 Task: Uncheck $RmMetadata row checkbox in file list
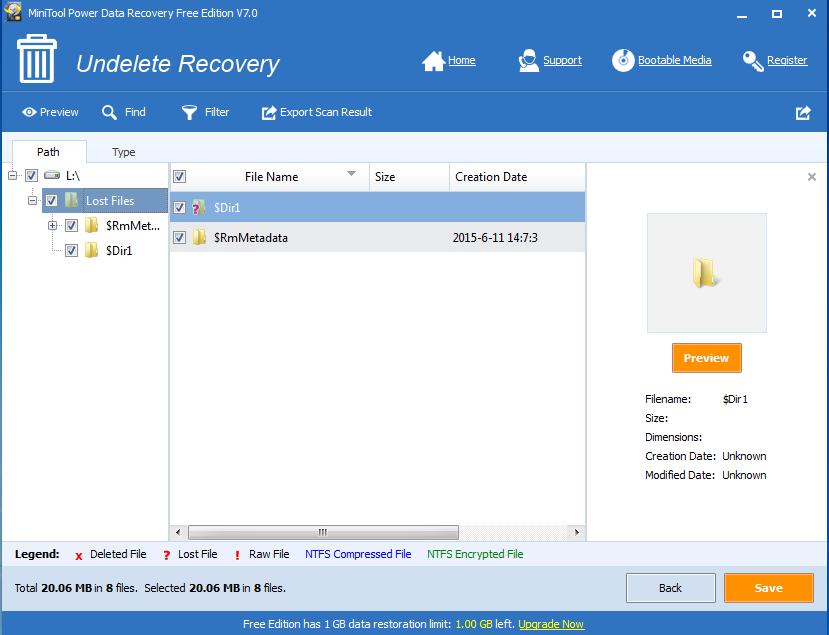click(180, 237)
